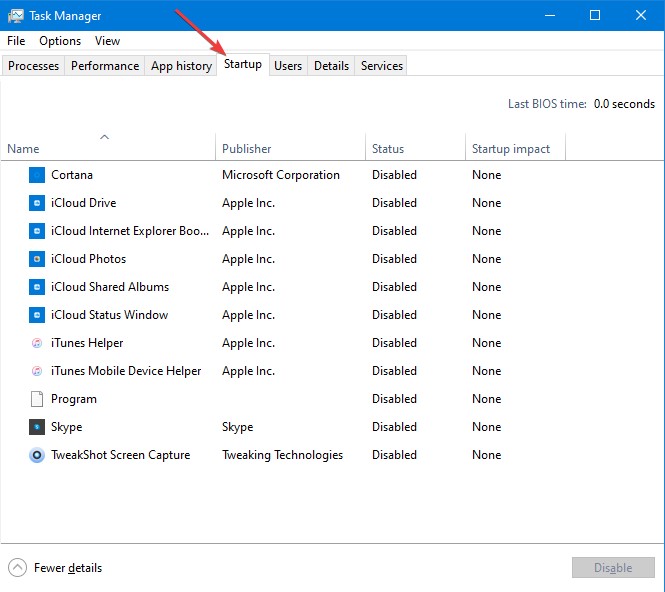665x592 pixels.
Task: Click None impact of Program row
Action: coord(486,399)
